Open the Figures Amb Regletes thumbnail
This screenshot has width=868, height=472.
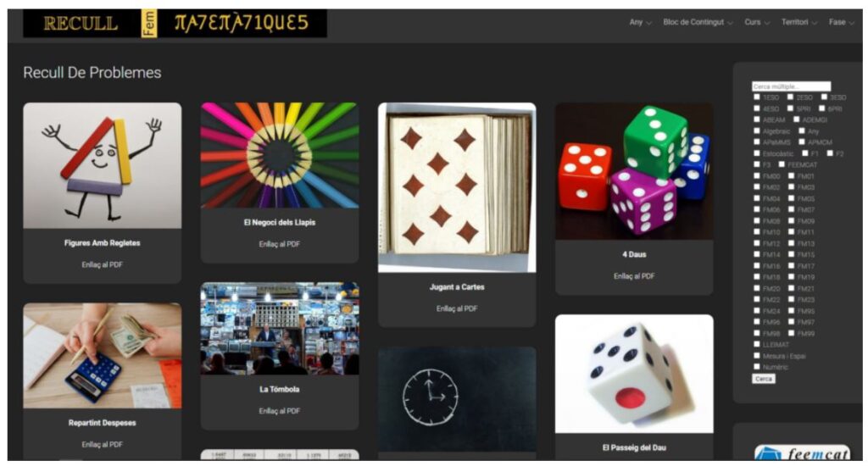102,165
